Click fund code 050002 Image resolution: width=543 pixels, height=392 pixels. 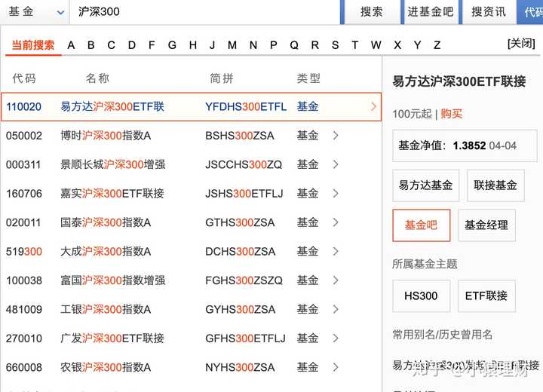24,136
